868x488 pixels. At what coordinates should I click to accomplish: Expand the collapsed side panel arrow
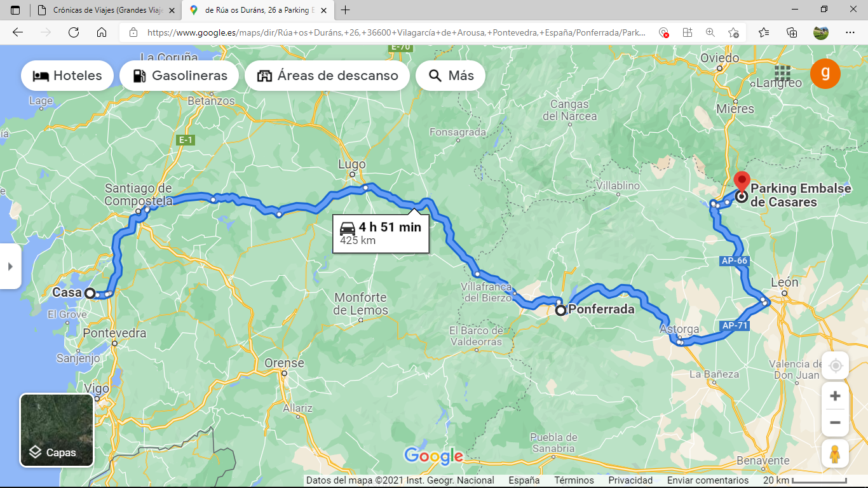pyautogui.click(x=10, y=266)
